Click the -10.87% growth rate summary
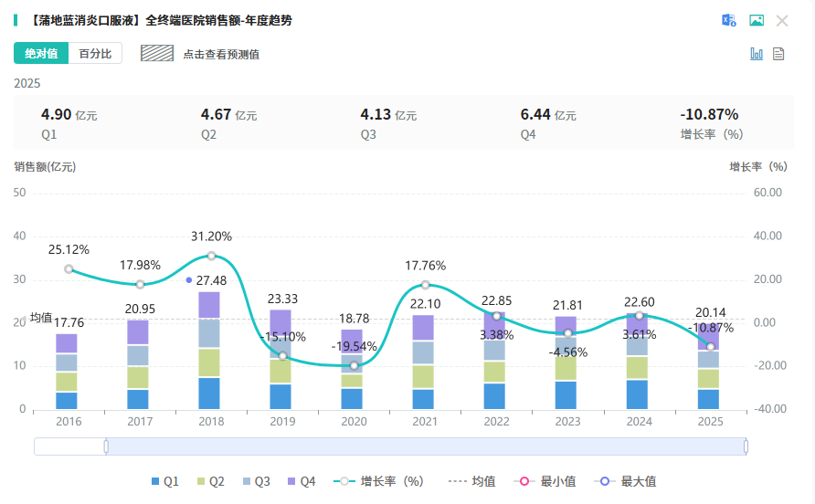The height and width of the screenshot is (504, 815). [x=709, y=114]
